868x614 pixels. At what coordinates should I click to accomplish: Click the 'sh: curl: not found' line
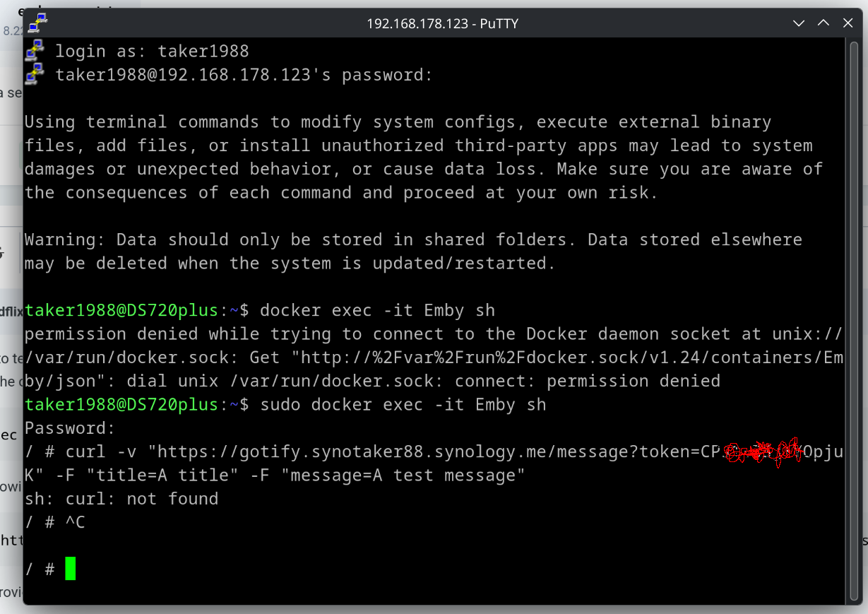(x=121, y=499)
